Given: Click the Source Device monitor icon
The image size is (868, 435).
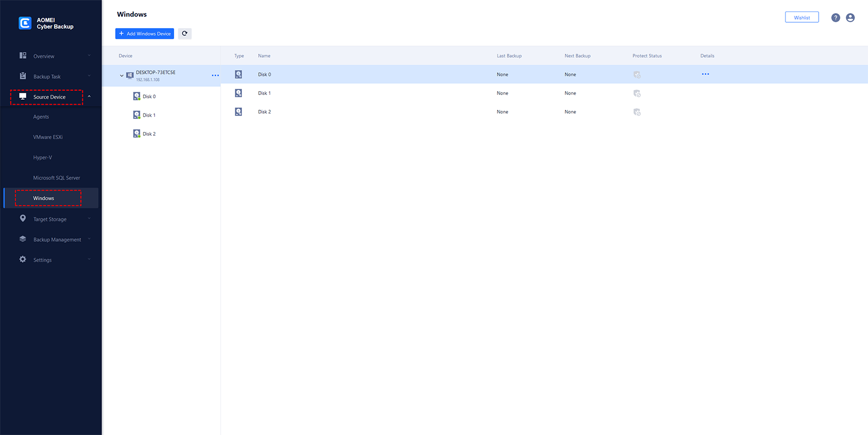Looking at the screenshot, I should (23, 96).
